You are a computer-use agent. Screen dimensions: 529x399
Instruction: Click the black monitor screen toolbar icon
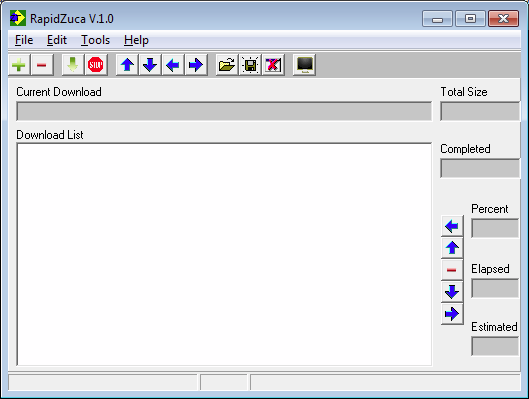[304, 65]
